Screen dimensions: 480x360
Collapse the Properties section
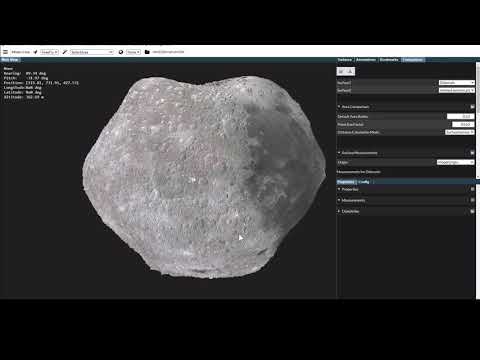point(339,189)
